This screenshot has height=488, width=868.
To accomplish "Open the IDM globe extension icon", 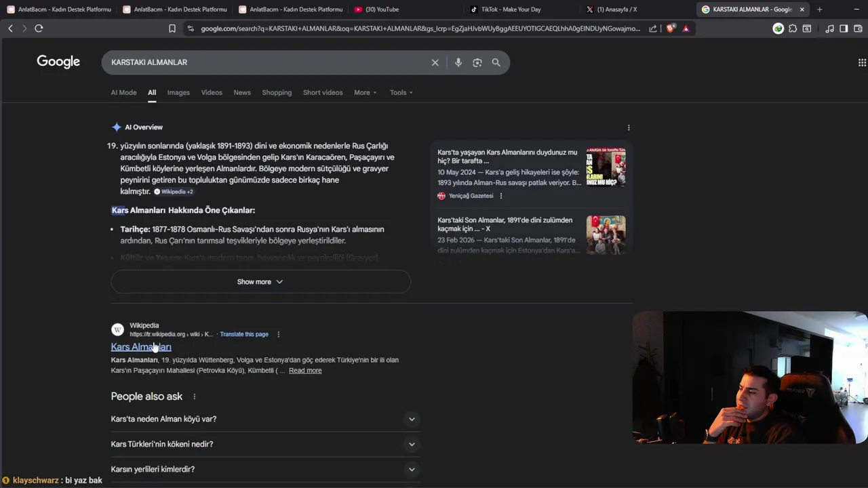I will point(778,28).
